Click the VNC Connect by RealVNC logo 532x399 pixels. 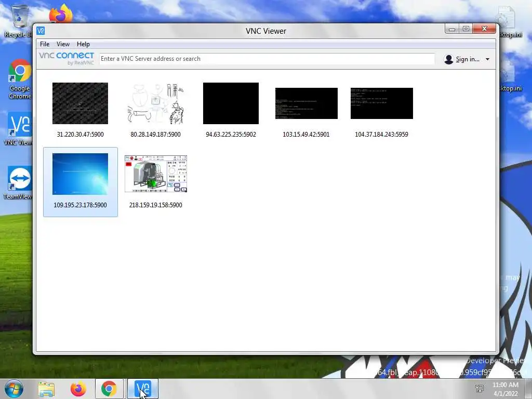(66, 58)
